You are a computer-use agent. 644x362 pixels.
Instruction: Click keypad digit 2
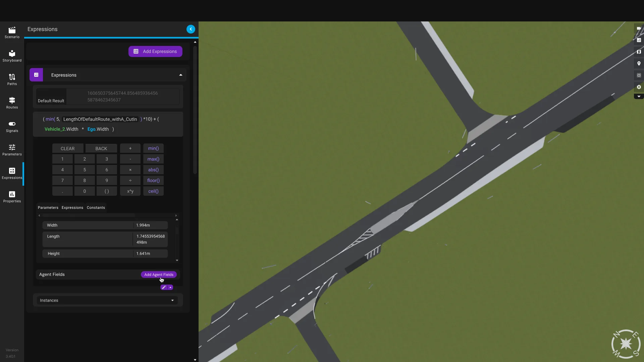(85, 159)
